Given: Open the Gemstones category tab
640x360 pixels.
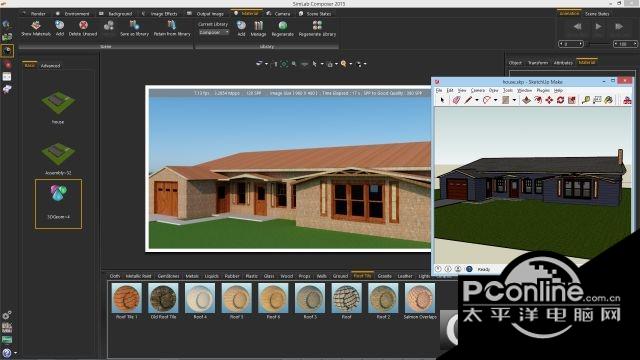Looking at the screenshot, I should coord(168,276).
